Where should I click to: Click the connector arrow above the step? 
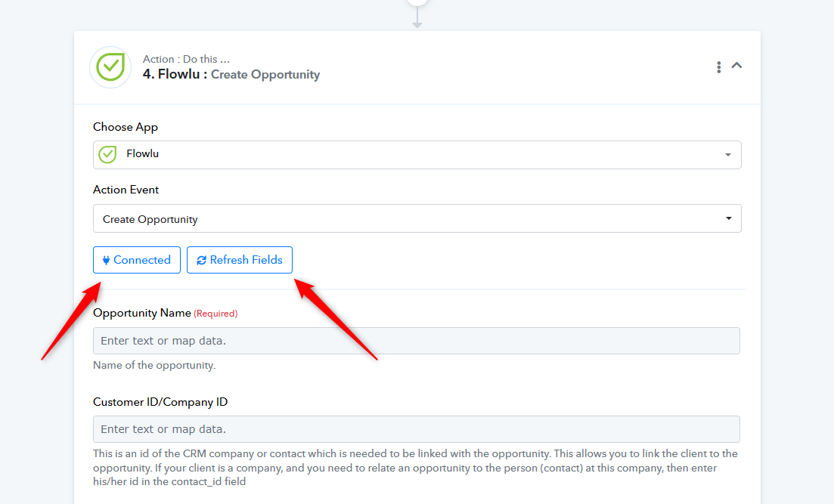[417, 19]
